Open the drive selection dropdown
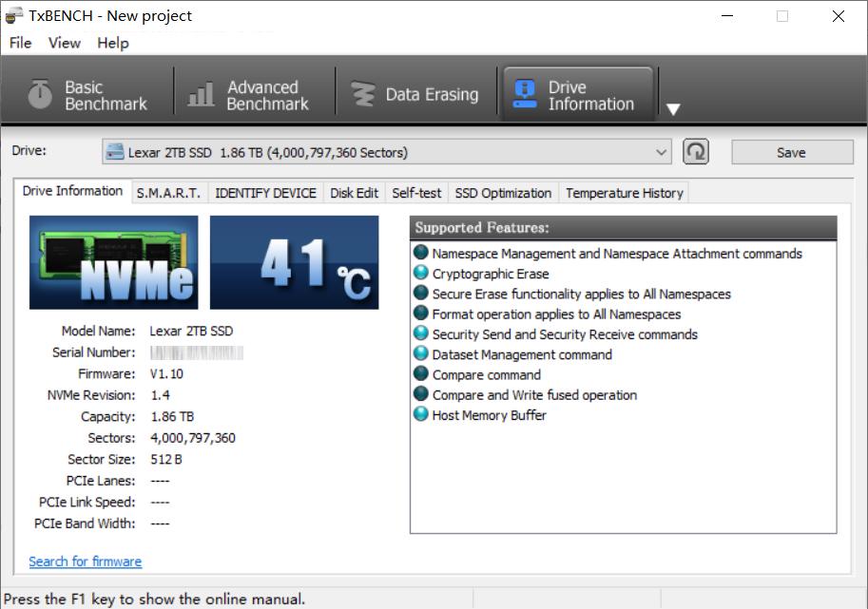 (x=380, y=151)
